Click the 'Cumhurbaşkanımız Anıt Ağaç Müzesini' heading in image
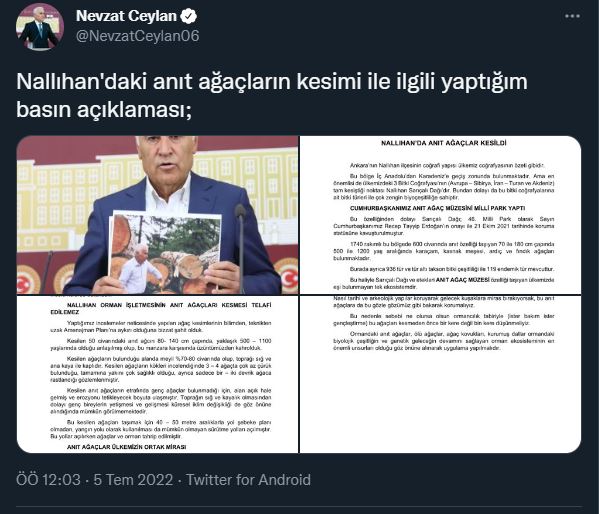 437,208
